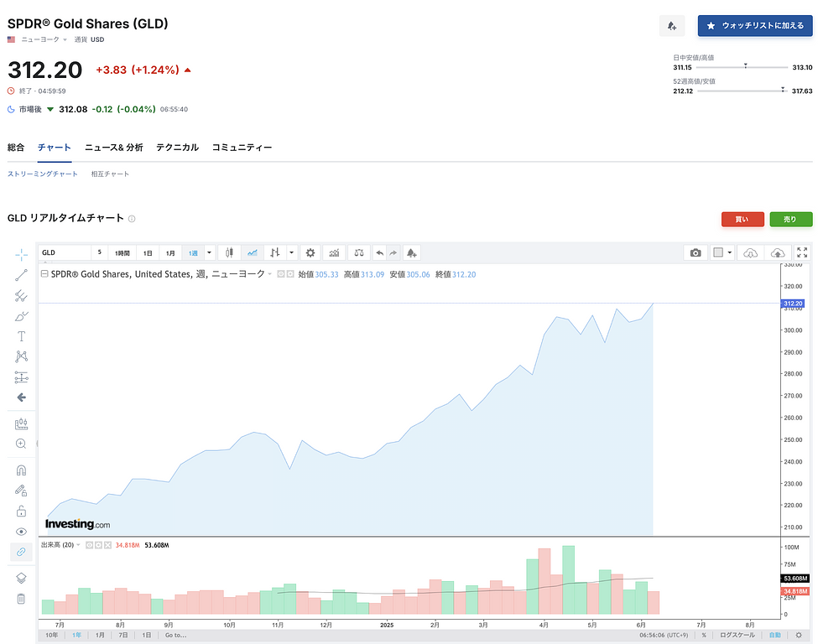Open the ニュース& 分析 tab
Image resolution: width=818 pixels, height=644 pixels.
pyautogui.click(x=113, y=148)
